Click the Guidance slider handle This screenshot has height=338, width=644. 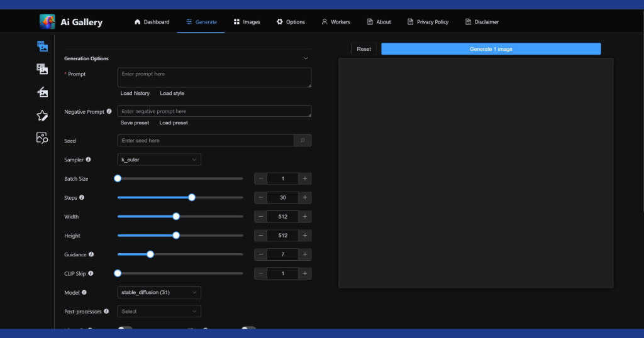pyautogui.click(x=150, y=254)
